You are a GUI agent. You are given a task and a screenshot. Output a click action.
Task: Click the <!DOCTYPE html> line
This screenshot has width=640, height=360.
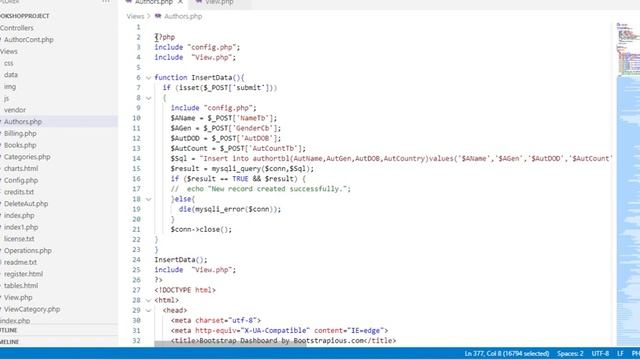(x=185, y=290)
